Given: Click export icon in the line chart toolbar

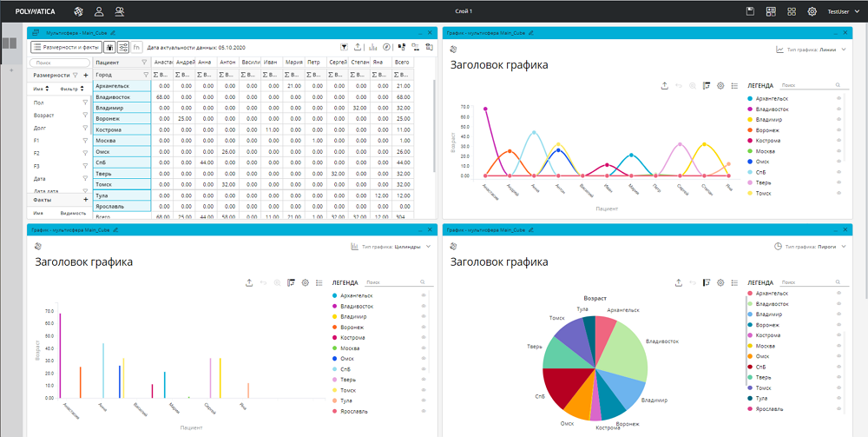Looking at the screenshot, I should 664,86.
